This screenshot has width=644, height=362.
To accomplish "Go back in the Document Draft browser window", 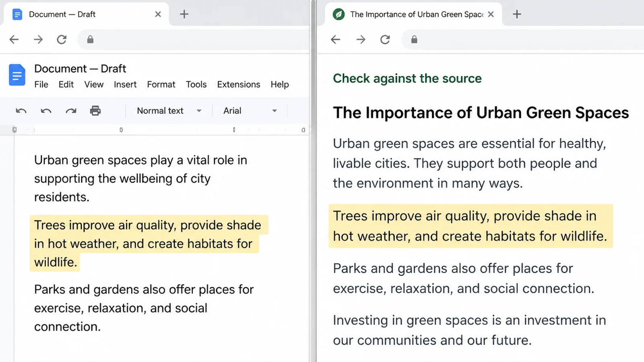I will (x=14, y=39).
